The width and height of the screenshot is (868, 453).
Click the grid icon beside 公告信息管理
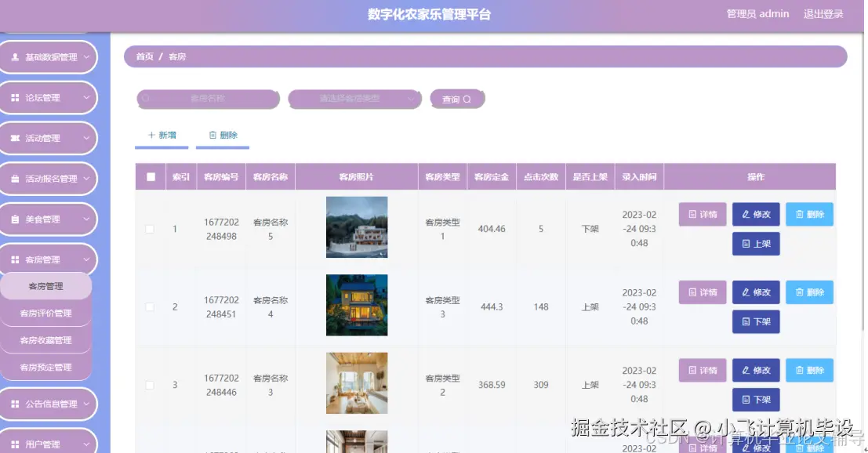coord(15,404)
